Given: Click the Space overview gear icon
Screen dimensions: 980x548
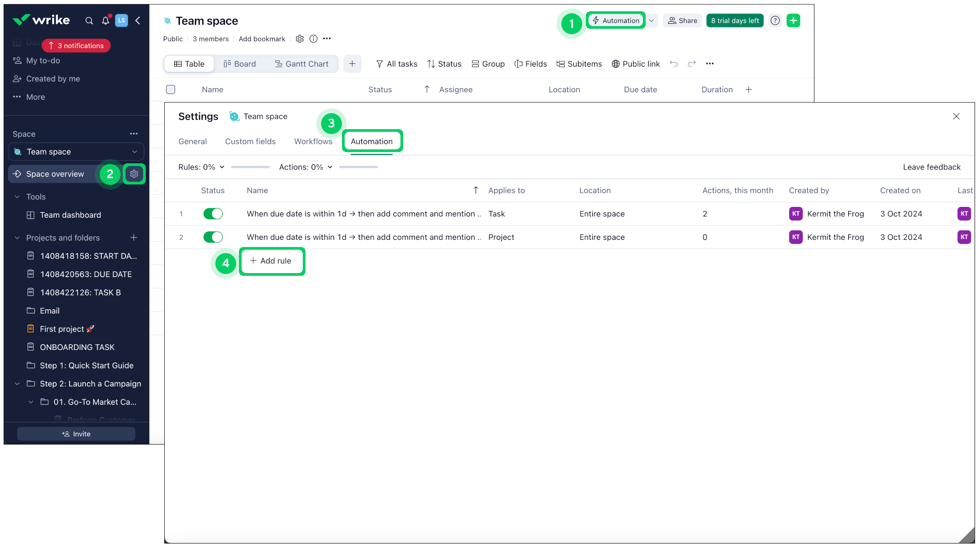Looking at the screenshot, I should point(134,174).
